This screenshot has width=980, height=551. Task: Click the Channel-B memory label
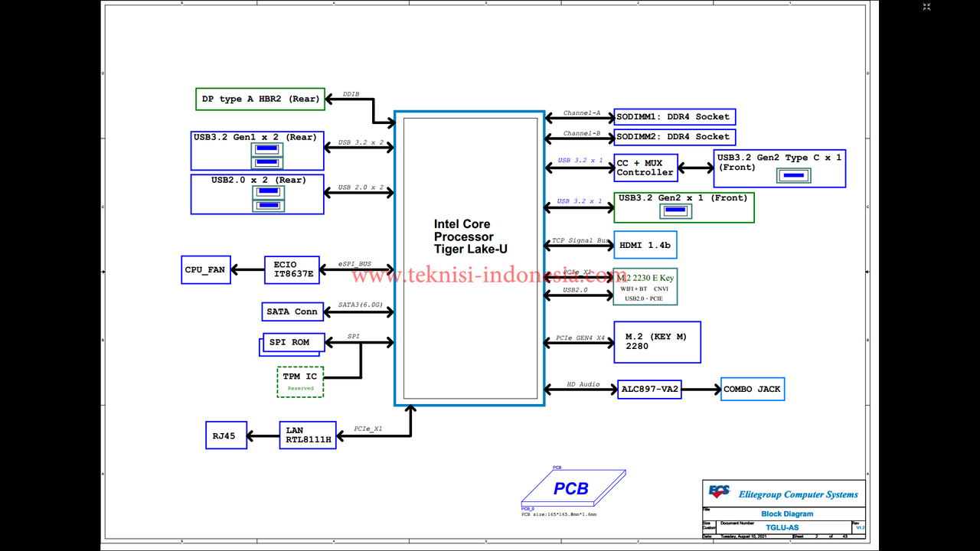pyautogui.click(x=582, y=133)
